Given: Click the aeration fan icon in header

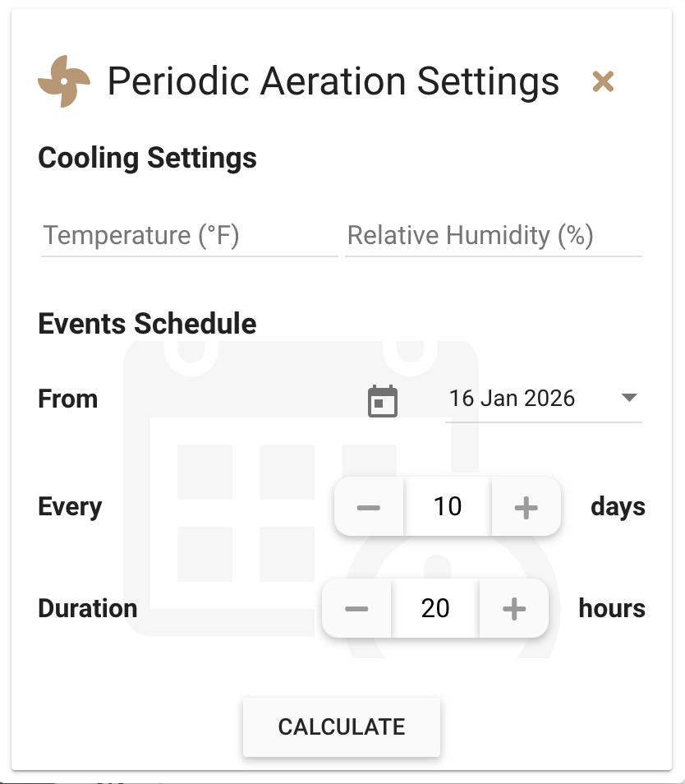Looking at the screenshot, I should pos(63,81).
